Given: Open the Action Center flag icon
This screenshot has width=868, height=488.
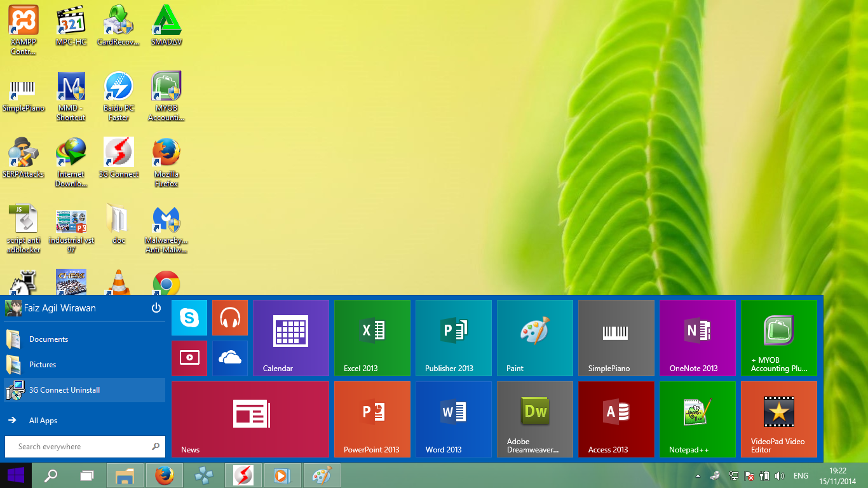Looking at the screenshot, I should click(x=750, y=475).
